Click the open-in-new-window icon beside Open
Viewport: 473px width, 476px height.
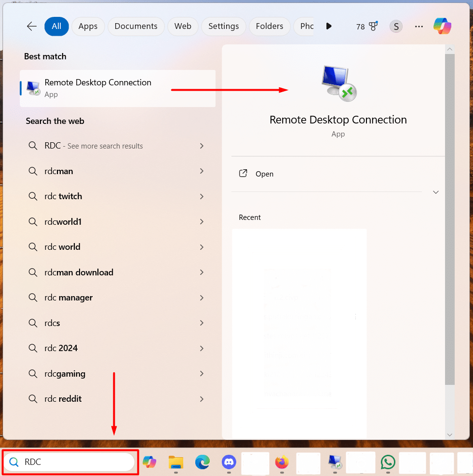[x=243, y=173]
